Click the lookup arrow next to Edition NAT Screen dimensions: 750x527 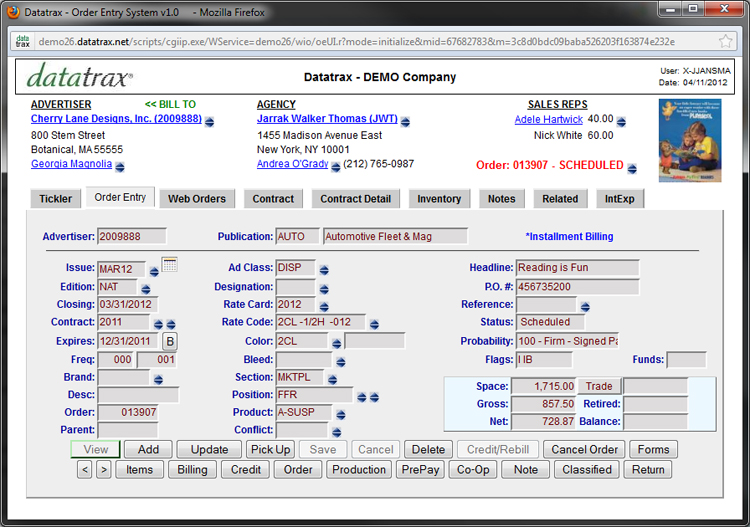pyautogui.click(x=146, y=289)
